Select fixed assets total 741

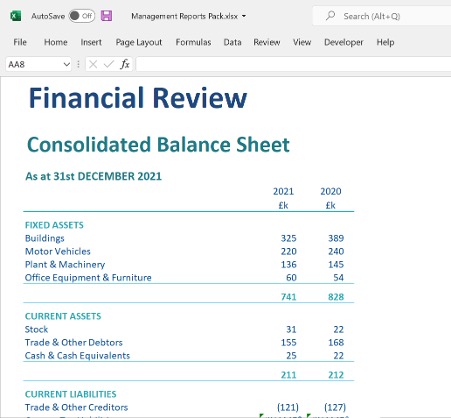[289, 297]
